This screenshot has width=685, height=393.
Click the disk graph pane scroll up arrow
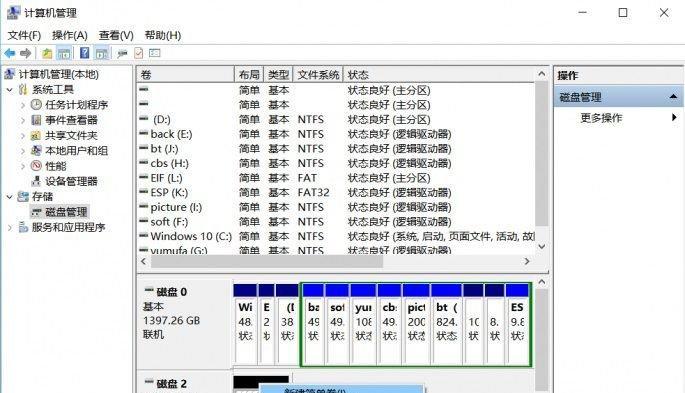[x=542, y=282]
